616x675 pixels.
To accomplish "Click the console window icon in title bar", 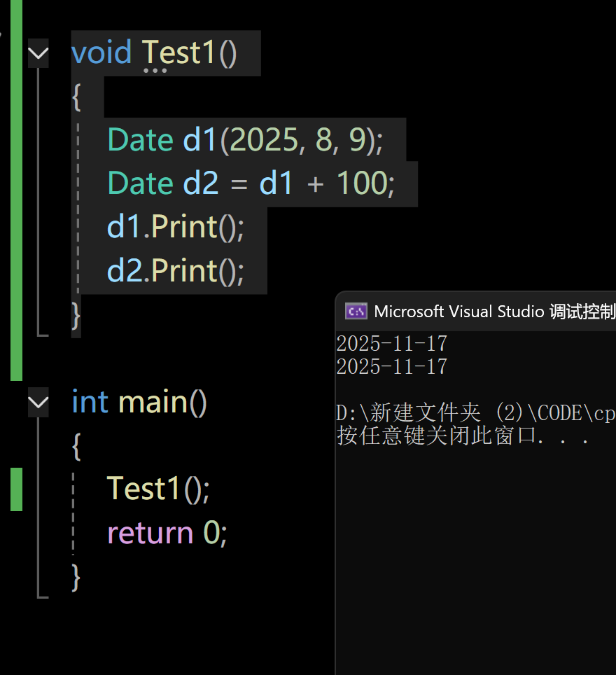I will [356, 311].
